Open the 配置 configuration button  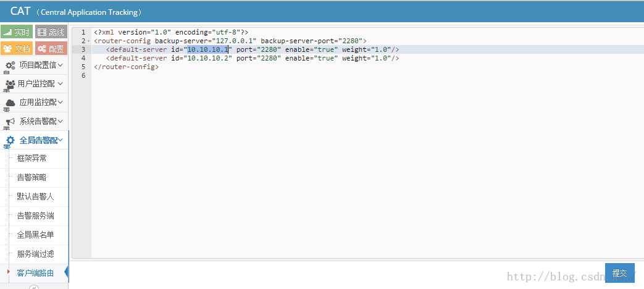51,48
